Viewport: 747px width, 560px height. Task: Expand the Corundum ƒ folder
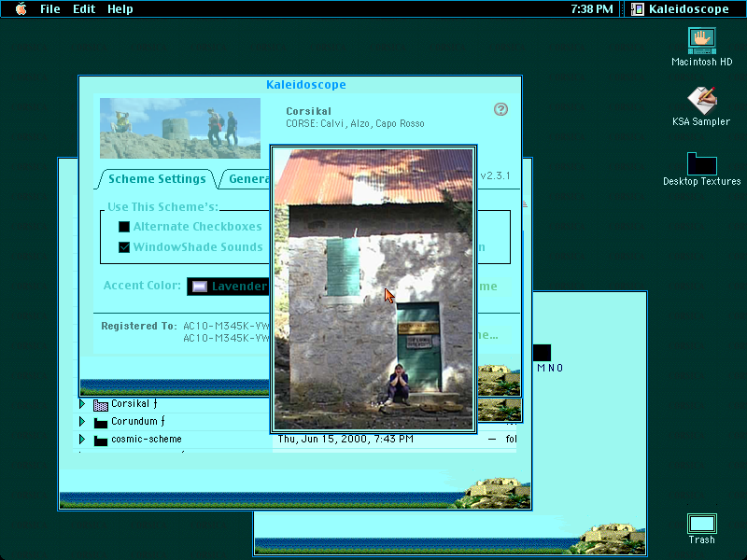point(82,422)
